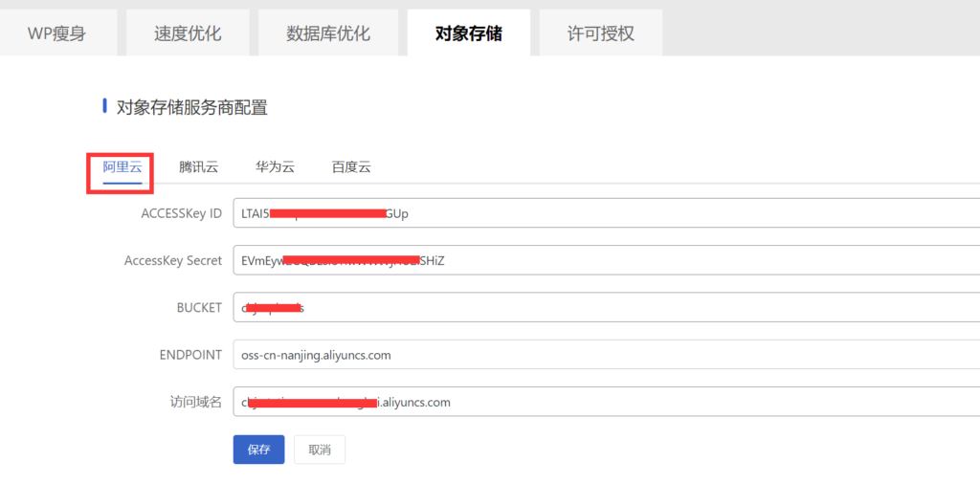Choose the 华为云 provider tab
This screenshot has width=980, height=484.
[x=275, y=166]
